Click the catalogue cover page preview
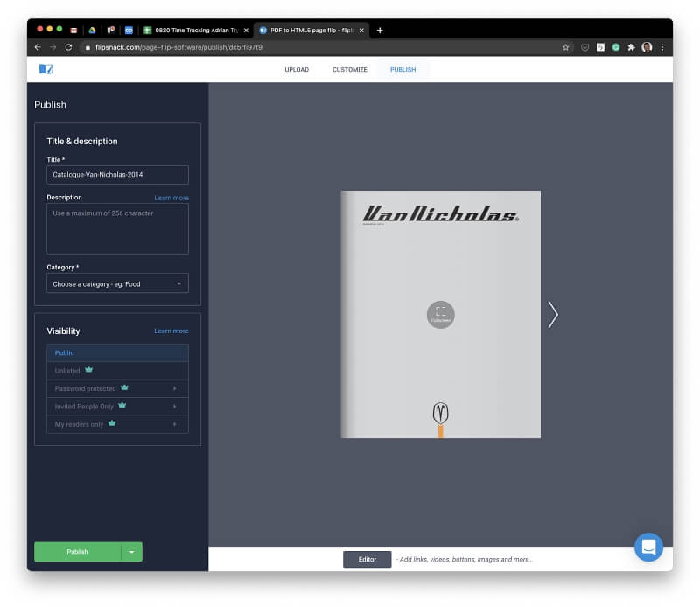This screenshot has height=607, width=700. coord(441,314)
